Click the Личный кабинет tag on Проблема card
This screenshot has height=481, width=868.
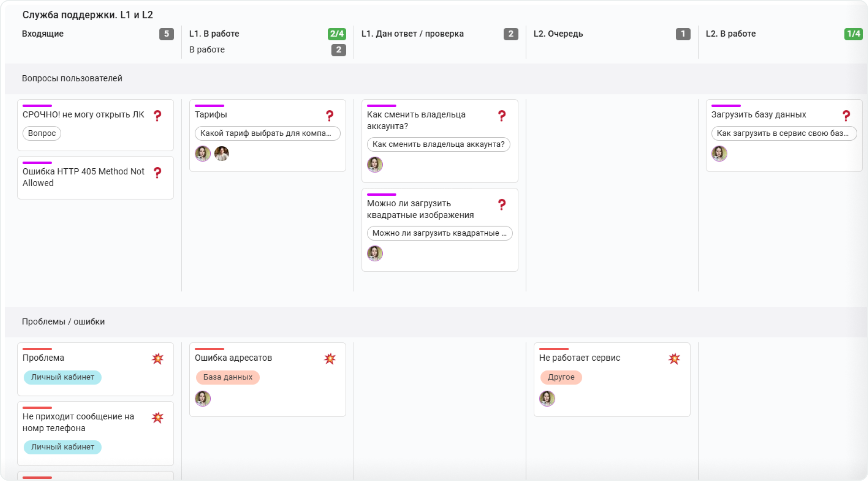(x=62, y=377)
